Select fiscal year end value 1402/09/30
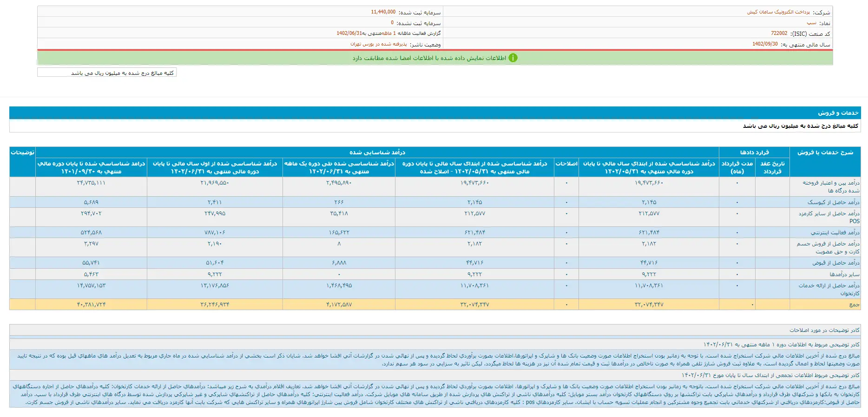868x417 pixels. coord(765,44)
